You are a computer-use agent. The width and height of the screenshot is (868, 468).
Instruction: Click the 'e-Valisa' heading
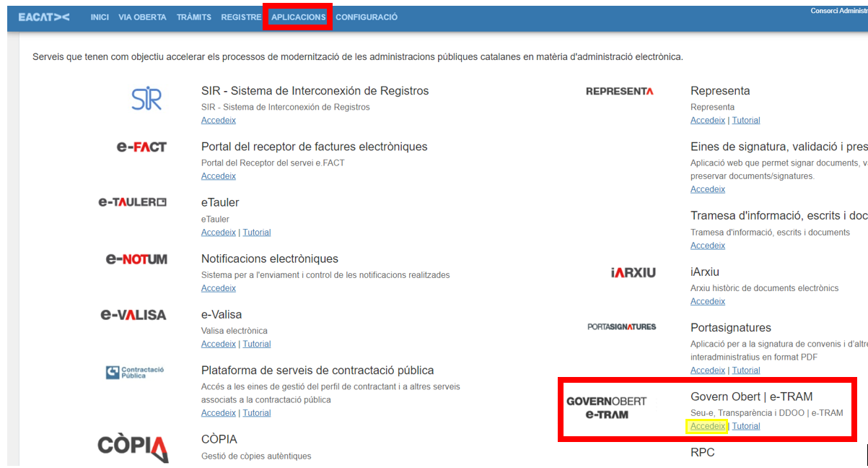point(222,315)
